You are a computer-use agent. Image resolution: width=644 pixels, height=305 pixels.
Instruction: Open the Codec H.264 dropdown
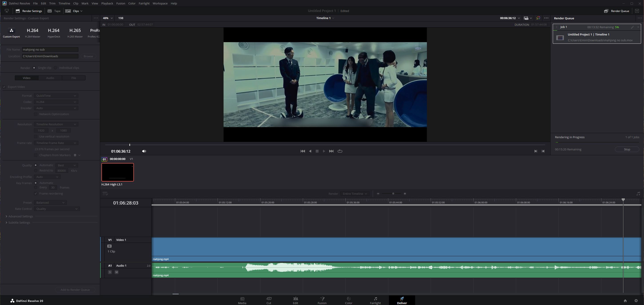[x=56, y=102]
